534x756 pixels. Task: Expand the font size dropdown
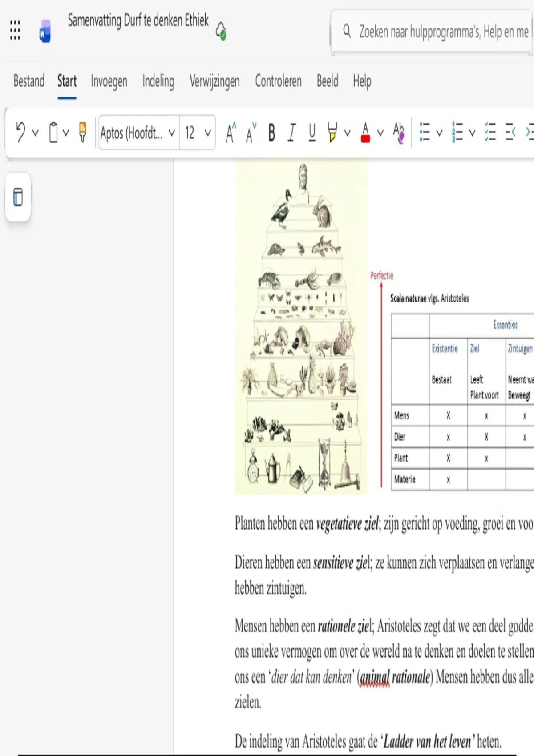[207, 133]
